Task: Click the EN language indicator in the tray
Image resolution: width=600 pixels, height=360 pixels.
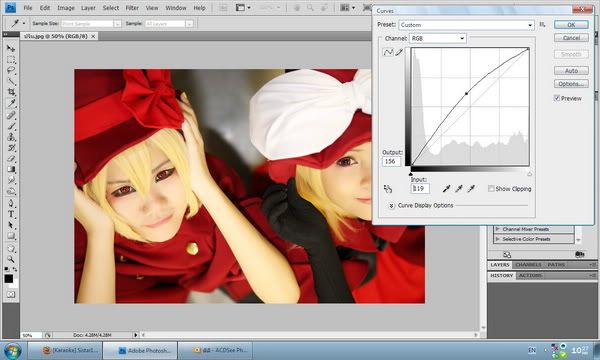Action: pyautogui.click(x=532, y=350)
